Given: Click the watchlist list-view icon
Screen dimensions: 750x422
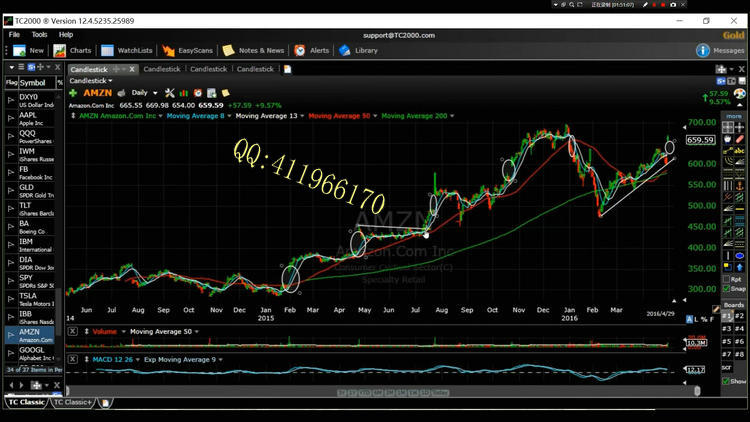Looking at the screenshot, I should pos(21,67).
